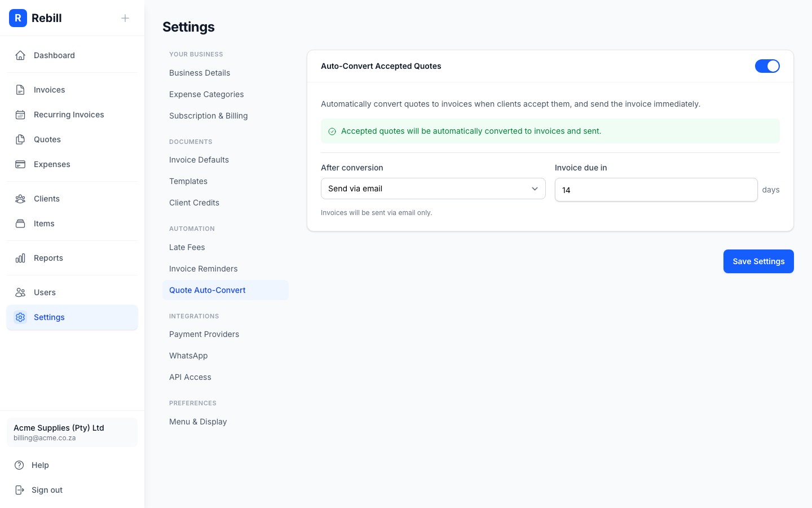The width and height of the screenshot is (812, 508).
Task: Select the Clients icon in sidebar
Action: coord(20,198)
